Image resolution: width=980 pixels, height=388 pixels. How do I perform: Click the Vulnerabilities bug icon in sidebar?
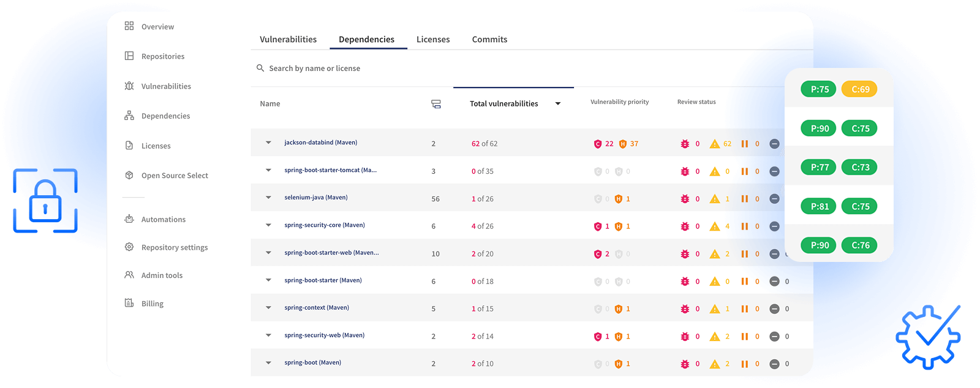point(129,86)
